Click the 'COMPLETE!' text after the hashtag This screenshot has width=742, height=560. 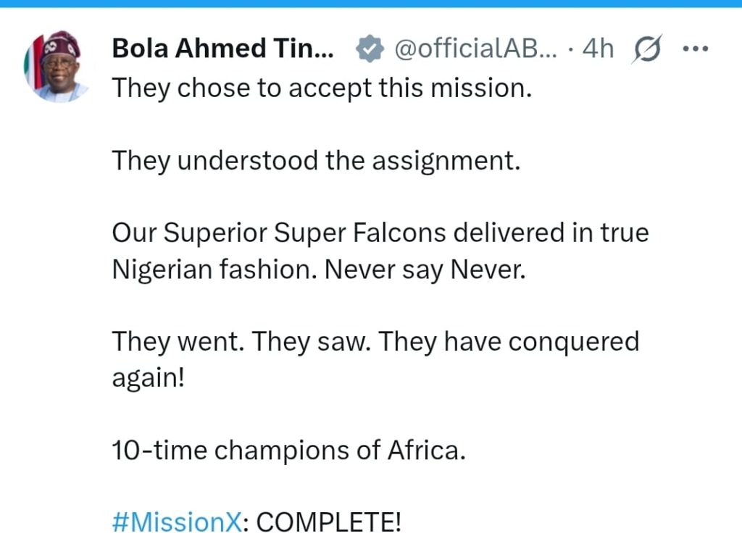pos(328,522)
